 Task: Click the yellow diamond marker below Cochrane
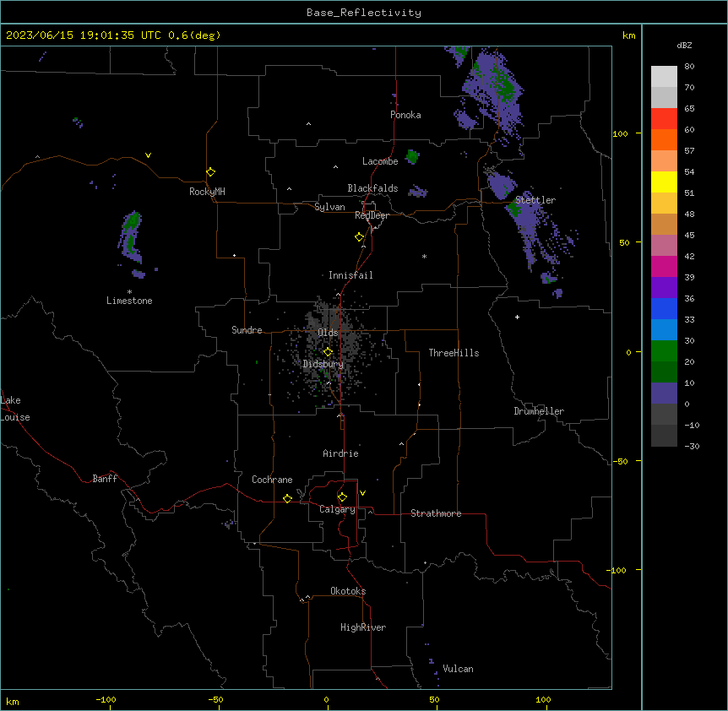[x=287, y=498]
